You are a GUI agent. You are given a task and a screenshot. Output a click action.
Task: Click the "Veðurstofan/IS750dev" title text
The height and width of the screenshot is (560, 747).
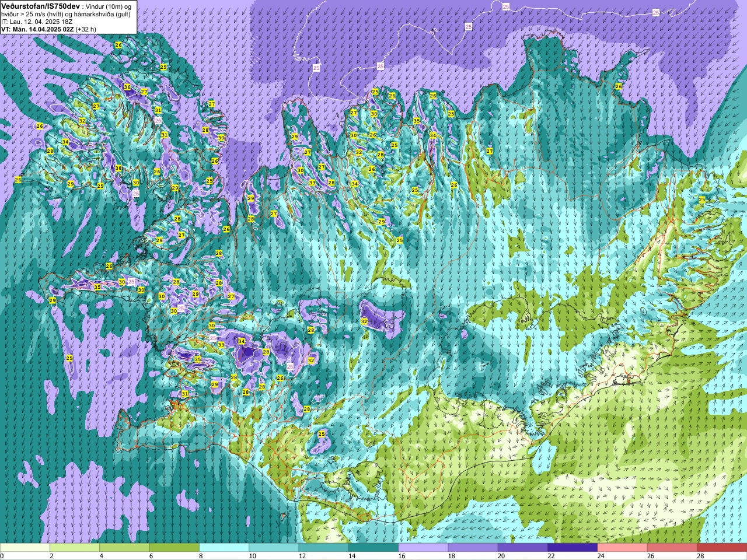pyautogui.click(x=41, y=6)
